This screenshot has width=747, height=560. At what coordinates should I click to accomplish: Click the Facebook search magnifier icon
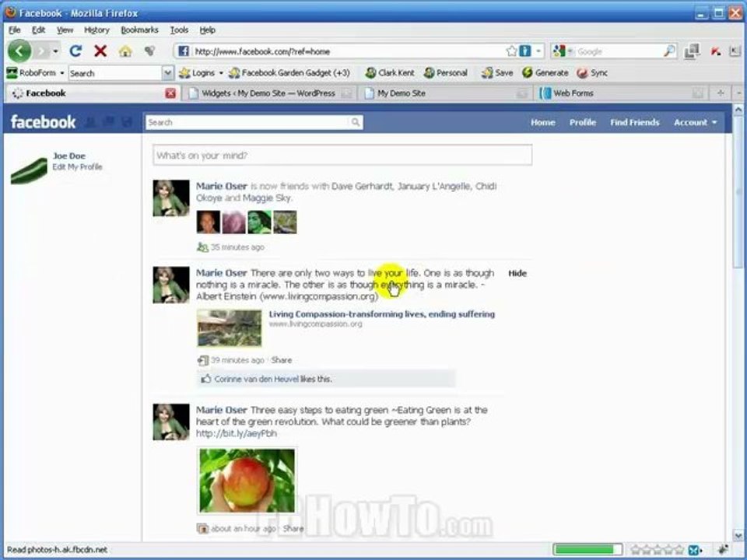tap(356, 122)
